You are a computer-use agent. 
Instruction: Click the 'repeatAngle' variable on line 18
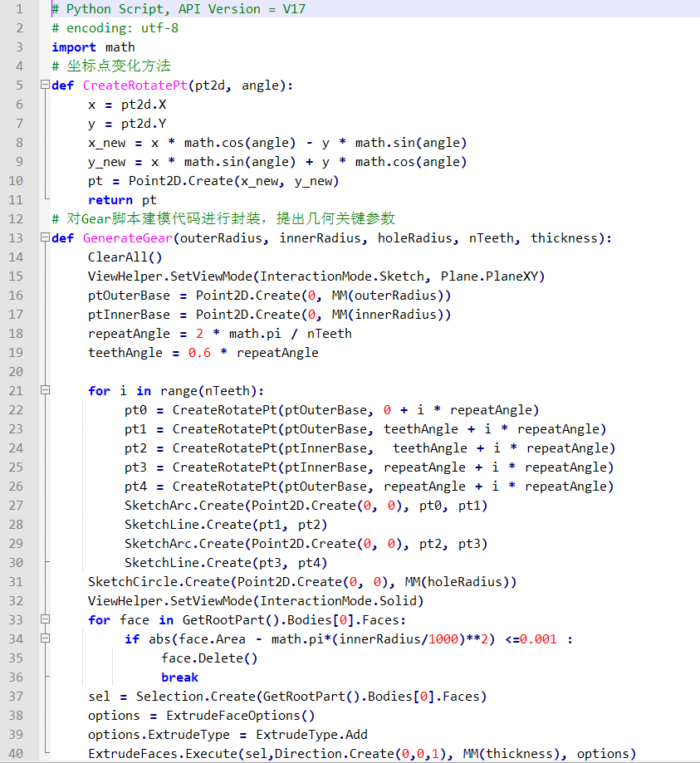129,334
